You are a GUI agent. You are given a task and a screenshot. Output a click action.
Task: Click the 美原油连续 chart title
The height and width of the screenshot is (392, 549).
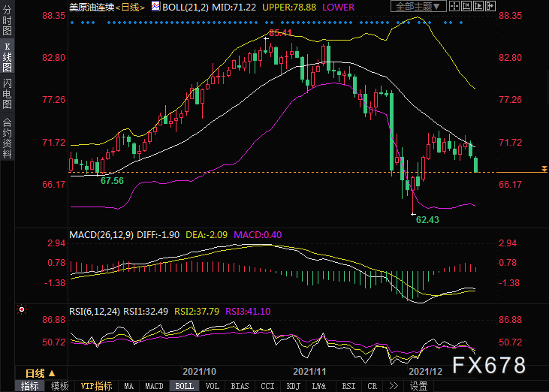point(92,7)
